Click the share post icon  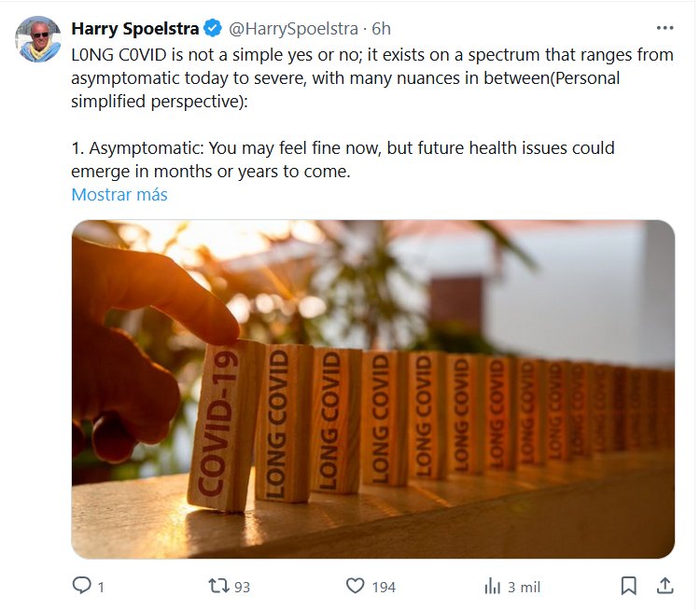[x=665, y=586]
